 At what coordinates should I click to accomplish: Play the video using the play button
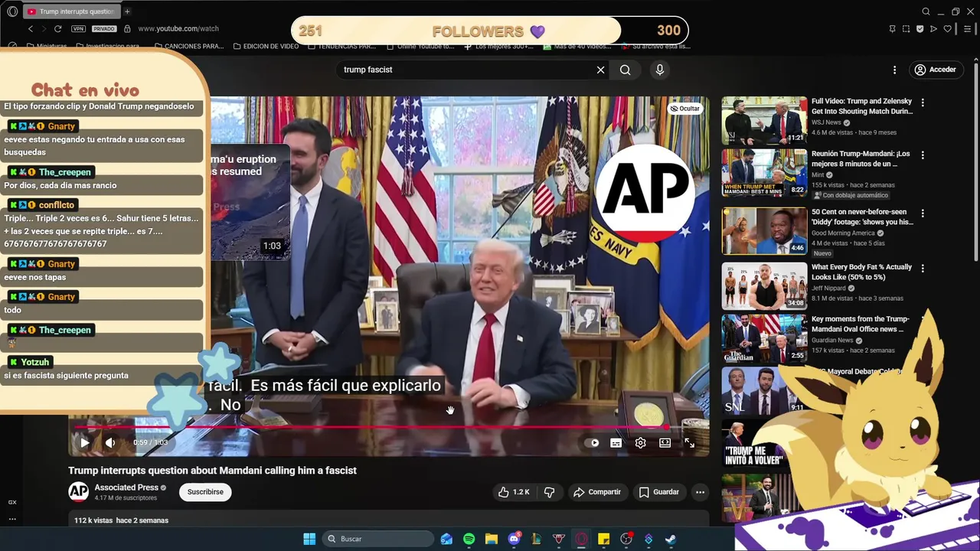click(x=85, y=442)
